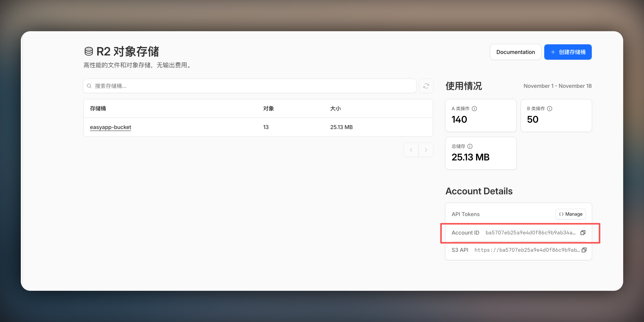Click the 创建存储桶 button
This screenshot has width=644, height=322.
[568, 52]
